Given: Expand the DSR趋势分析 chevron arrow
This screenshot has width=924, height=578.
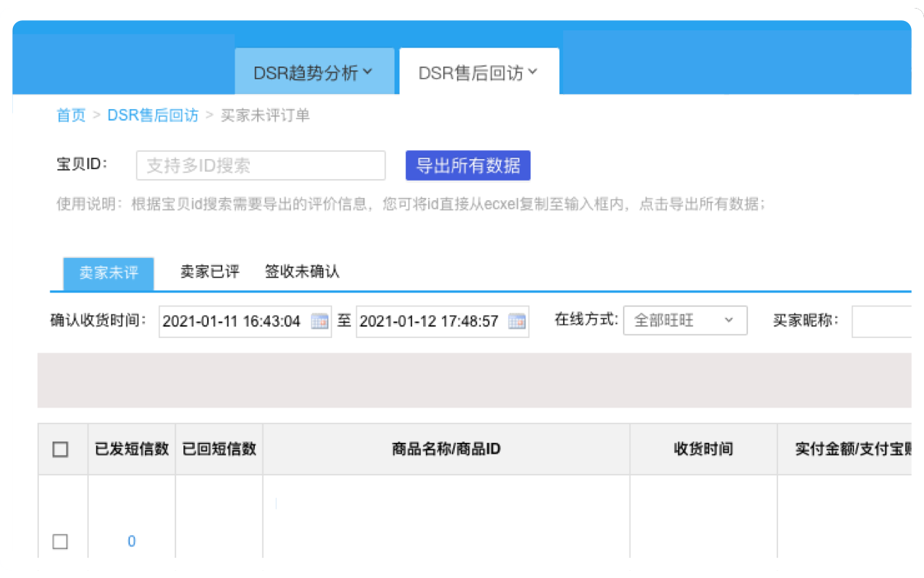Looking at the screenshot, I should point(367,72).
